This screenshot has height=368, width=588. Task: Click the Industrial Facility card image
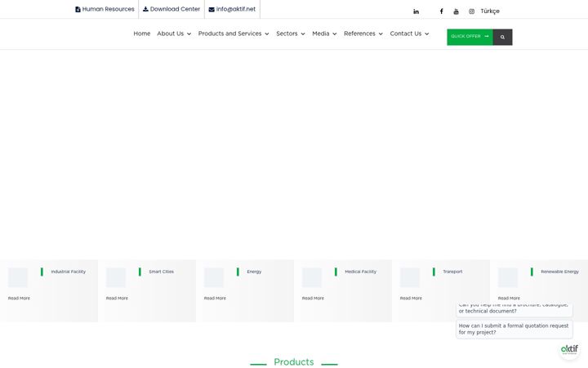click(x=18, y=277)
